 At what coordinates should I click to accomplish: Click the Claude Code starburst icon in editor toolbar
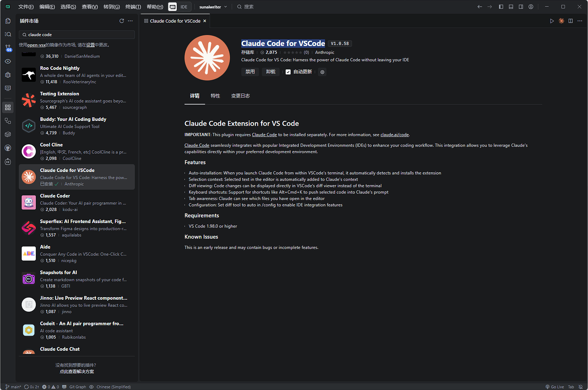coord(561,21)
